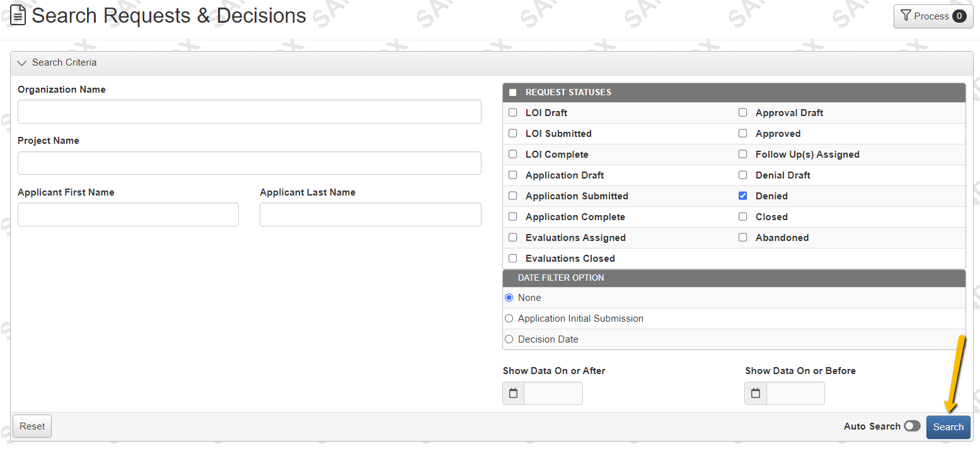The height and width of the screenshot is (451, 980).
Task: Reset the search criteria form
Action: (32, 426)
